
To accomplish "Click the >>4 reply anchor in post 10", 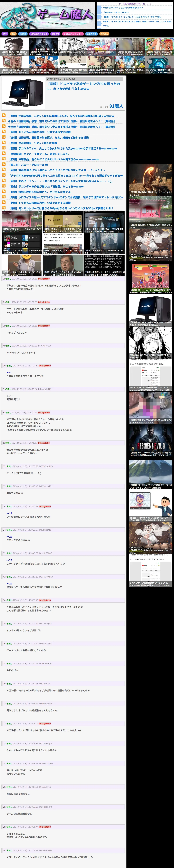I will click(x=8, y=372).
